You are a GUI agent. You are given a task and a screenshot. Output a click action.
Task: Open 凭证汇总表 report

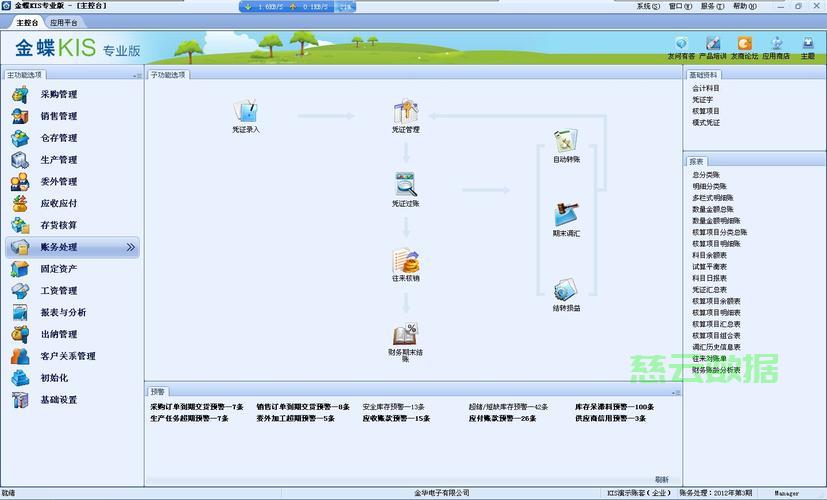(x=709, y=290)
